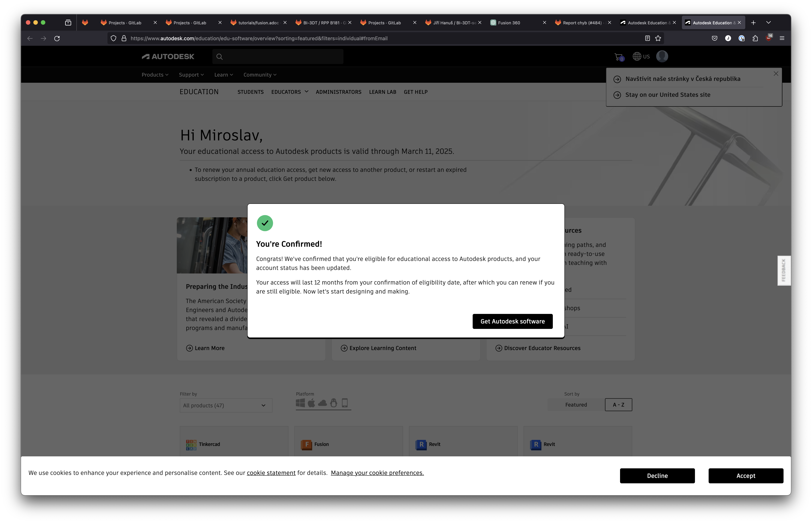Switch to the Fusion 360 tab
812x523 pixels.
click(x=518, y=23)
